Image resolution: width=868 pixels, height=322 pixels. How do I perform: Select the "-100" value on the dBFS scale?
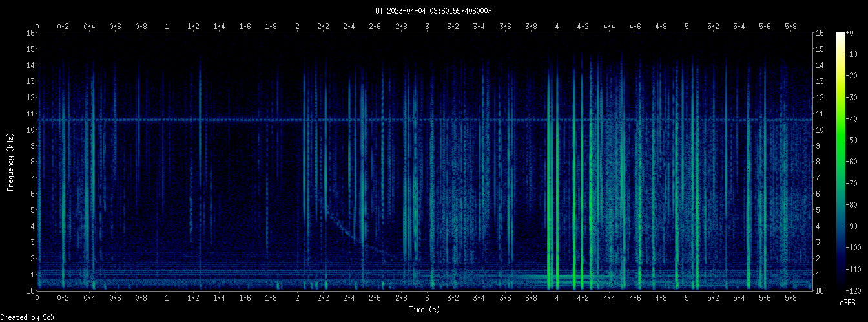[x=855, y=248]
